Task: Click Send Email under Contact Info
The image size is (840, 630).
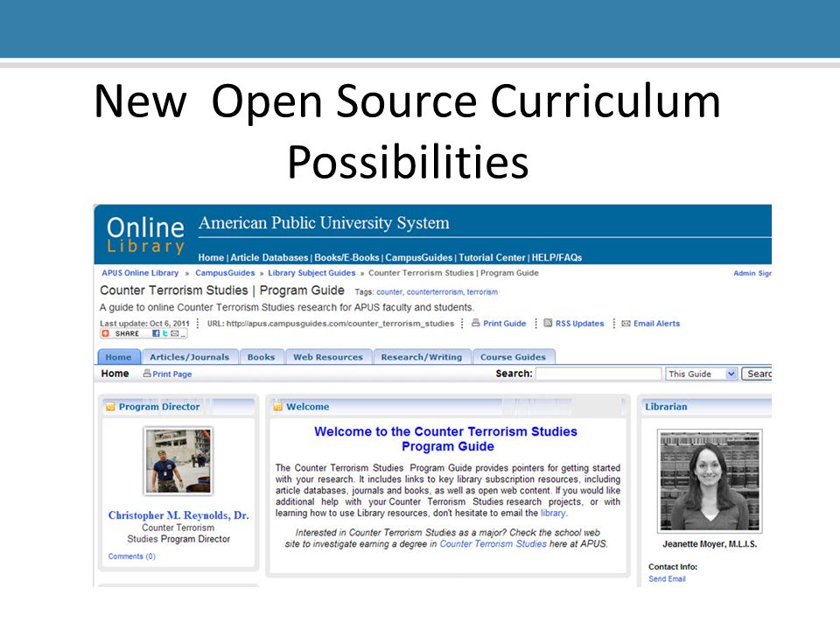Action: tap(667, 578)
